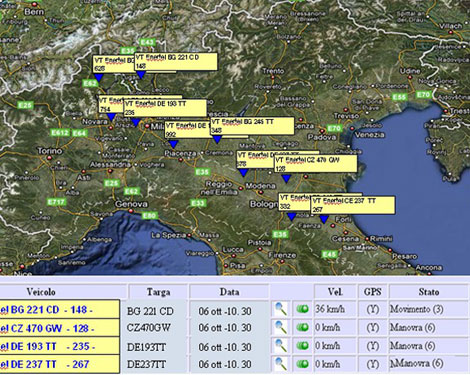Click the Stato column header
The height and width of the screenshot is (375, 470).
[429, 292]
